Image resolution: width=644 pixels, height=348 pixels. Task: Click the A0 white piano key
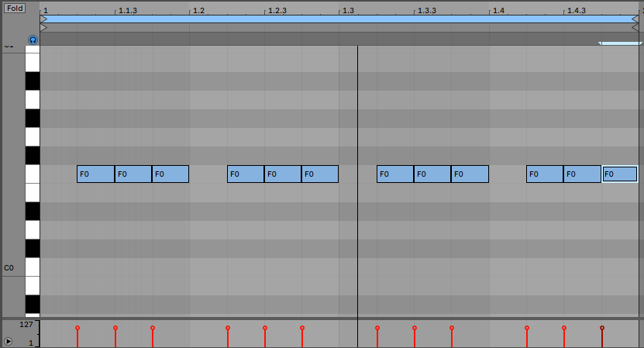point(33,100)
